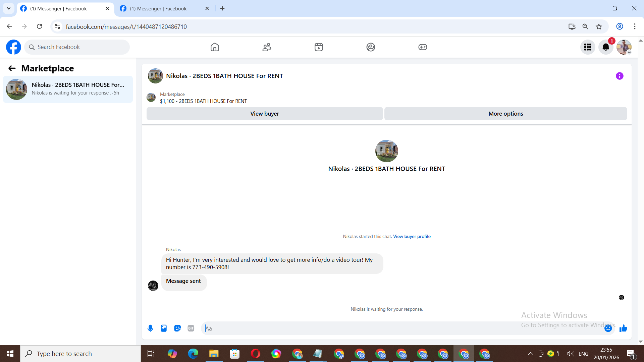Open the Groups icon in top navigation
Screen dimensions: 644x362
371,47
